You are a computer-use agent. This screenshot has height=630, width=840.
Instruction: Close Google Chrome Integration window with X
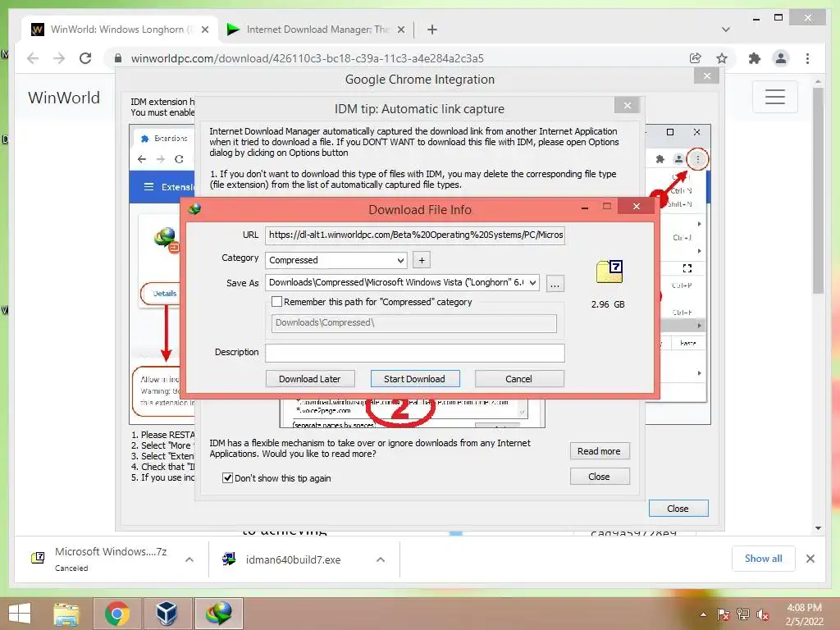tap(706, 76)
